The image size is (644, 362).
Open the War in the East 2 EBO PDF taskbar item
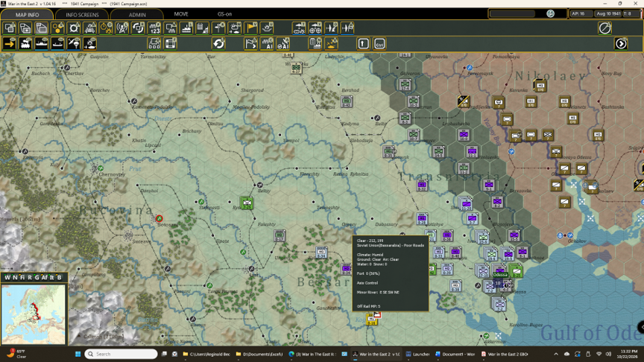coord(505,354)
